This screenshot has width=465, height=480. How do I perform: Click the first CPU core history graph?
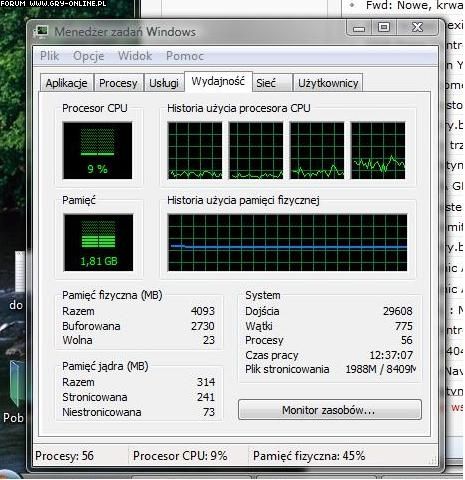[195, 151]
